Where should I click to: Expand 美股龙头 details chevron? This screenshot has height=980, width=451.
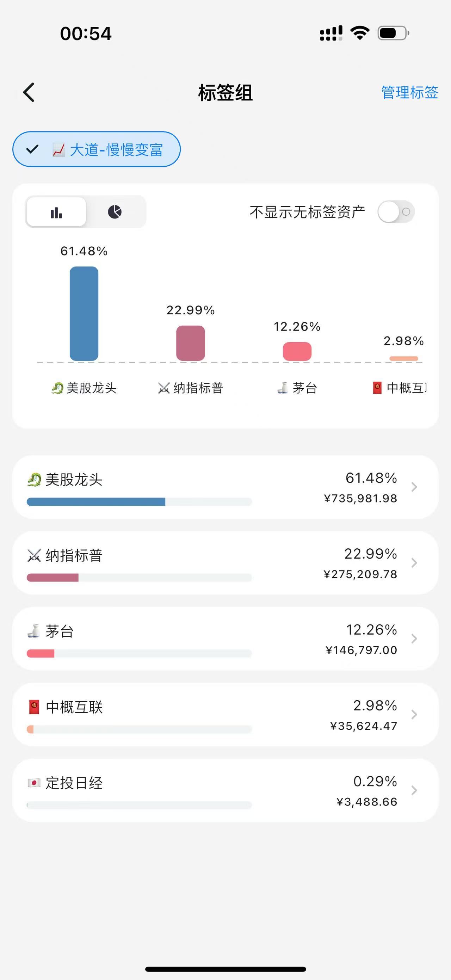[x=414, y=487]
